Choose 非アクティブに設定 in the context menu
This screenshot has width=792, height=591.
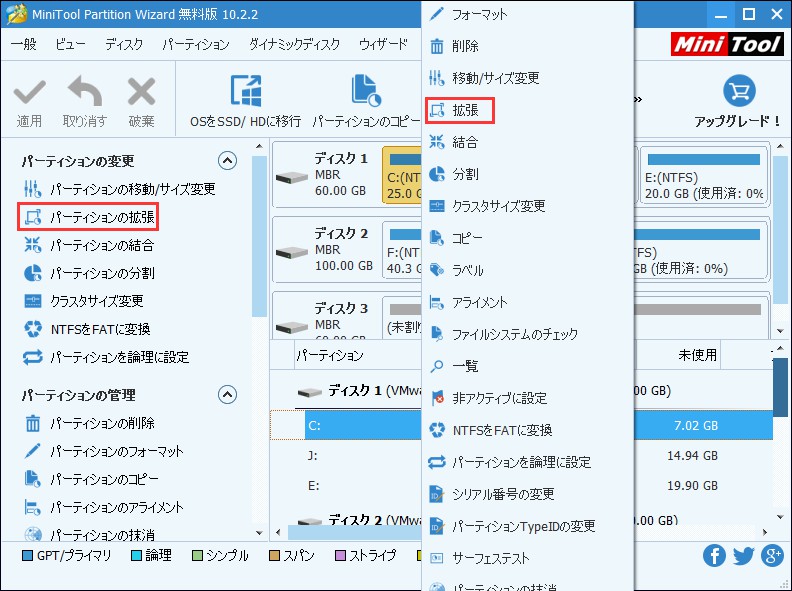528,398
